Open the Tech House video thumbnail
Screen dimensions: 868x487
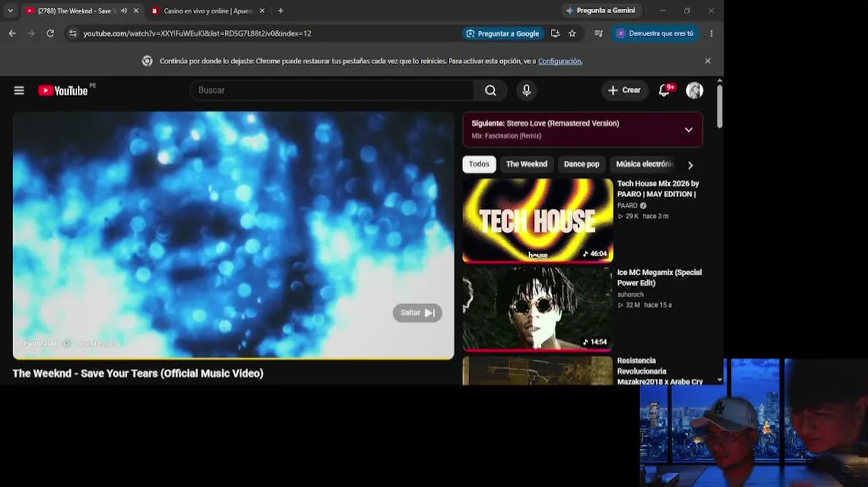coord(537,221)
